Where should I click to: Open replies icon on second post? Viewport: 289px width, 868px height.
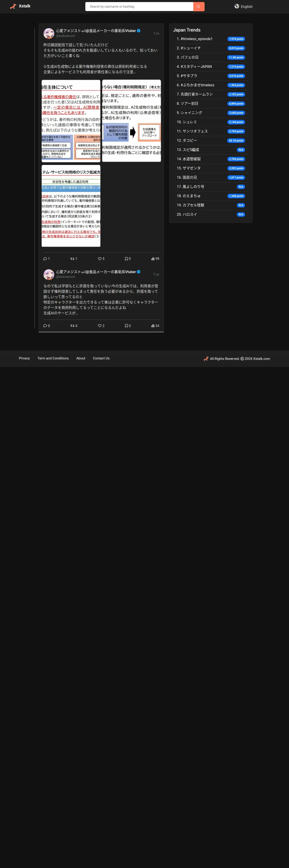(x=45, y=326)
